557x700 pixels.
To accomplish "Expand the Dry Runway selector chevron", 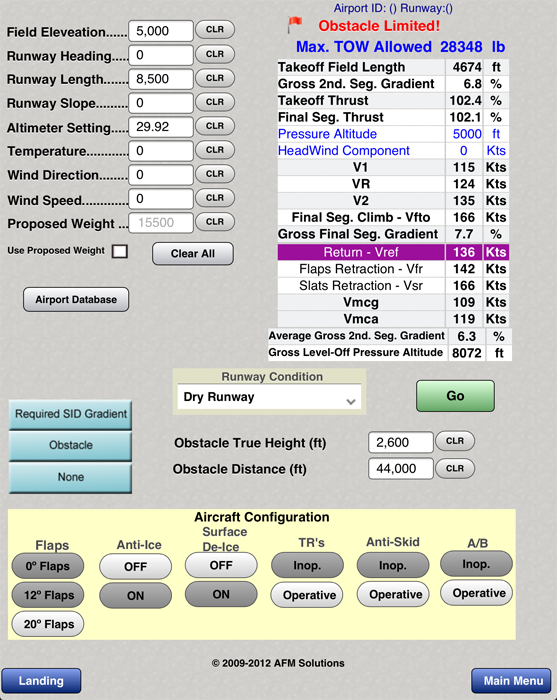I will coord(351,401).
